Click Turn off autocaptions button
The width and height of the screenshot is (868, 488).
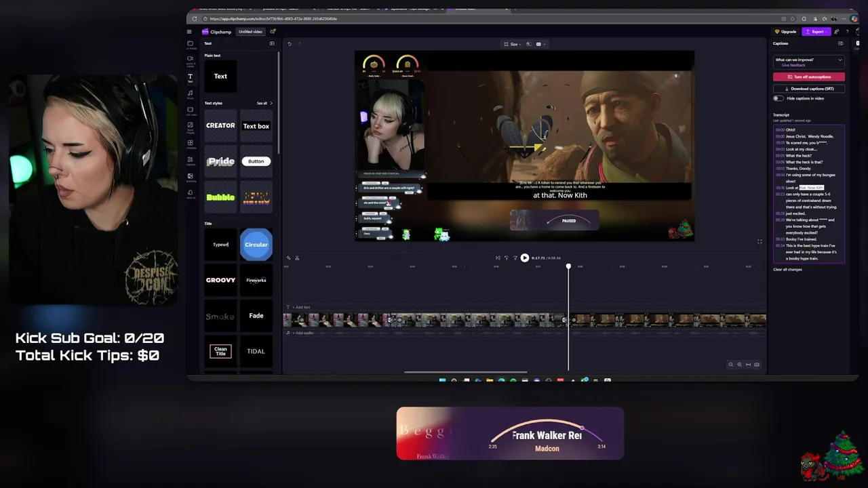pos(809,77)
